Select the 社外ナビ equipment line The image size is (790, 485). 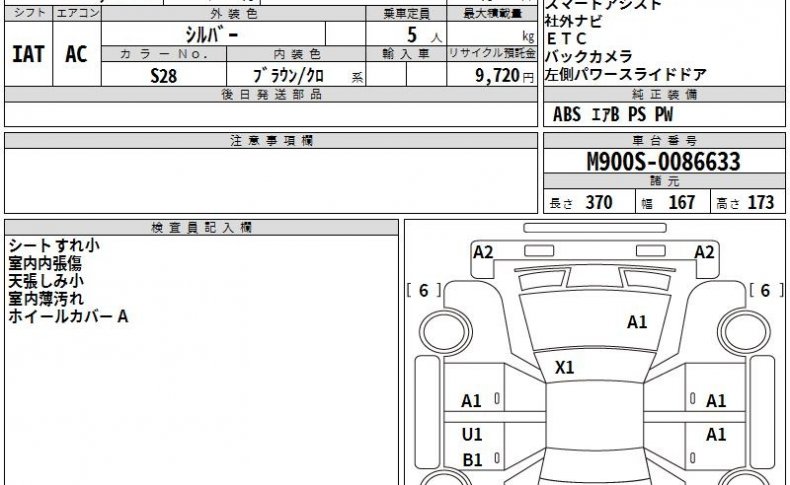(573, 21)
